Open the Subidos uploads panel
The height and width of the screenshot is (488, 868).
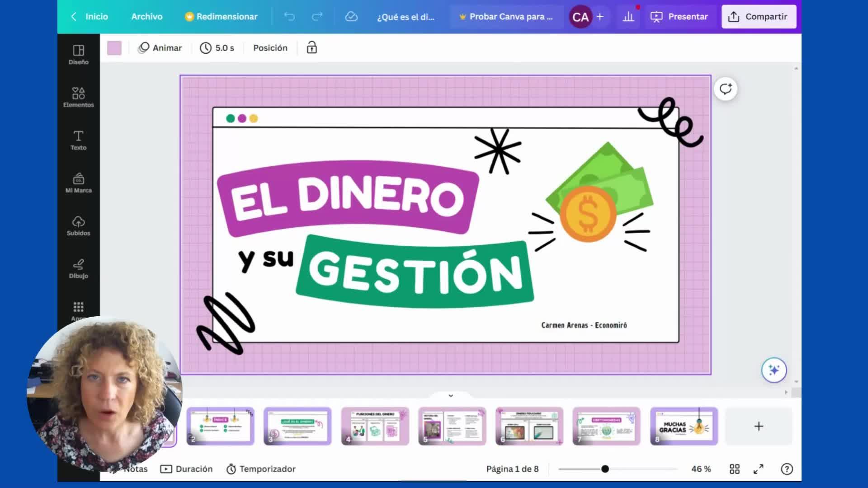click(x=78, y=225)
